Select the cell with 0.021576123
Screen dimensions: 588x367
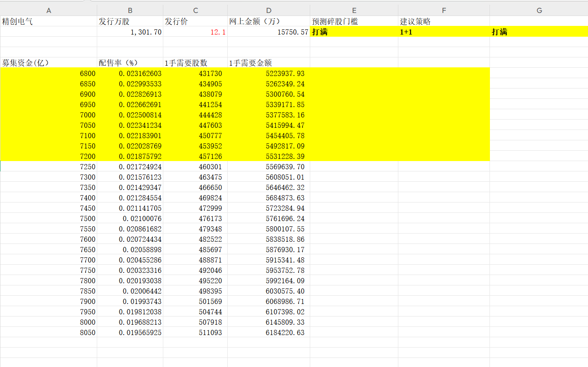(130, 177)
